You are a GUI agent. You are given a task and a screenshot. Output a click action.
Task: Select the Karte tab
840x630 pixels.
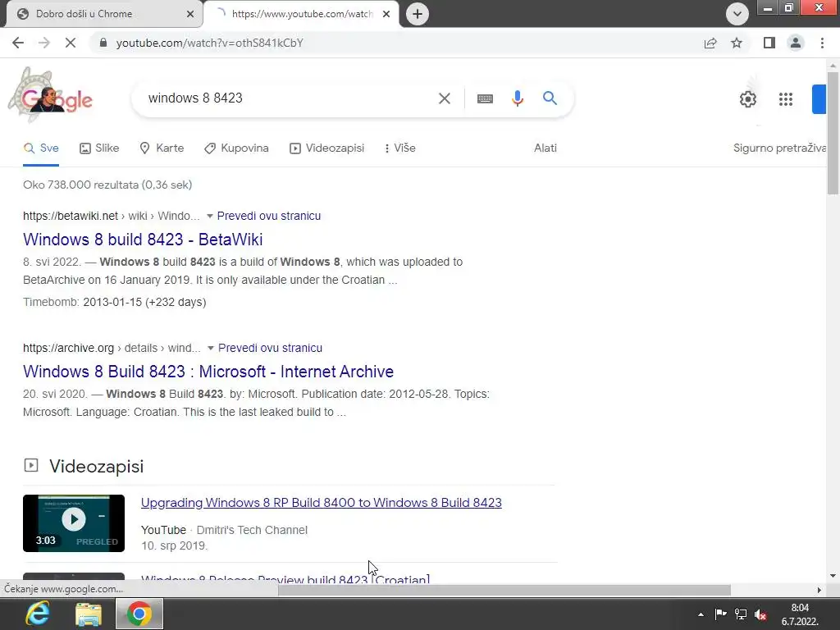click(162, 148)
